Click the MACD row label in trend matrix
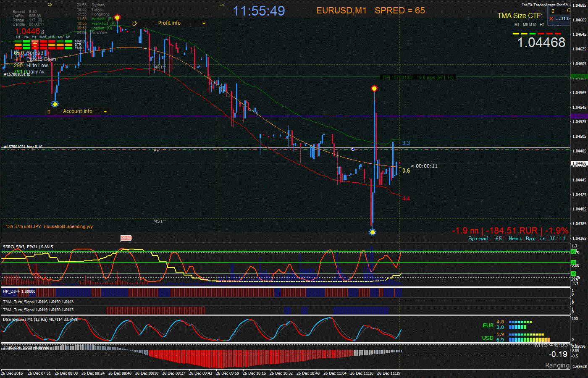 click(x=79, y=41)
